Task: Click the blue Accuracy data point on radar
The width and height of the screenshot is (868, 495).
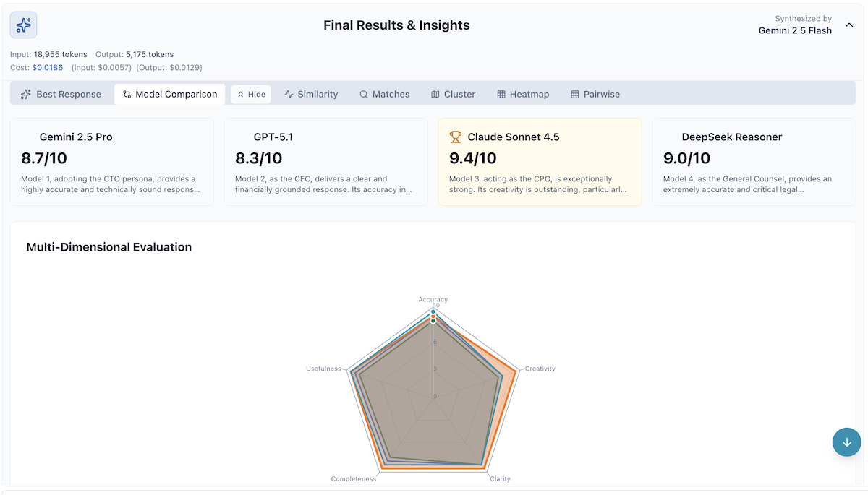Action: 433,311
